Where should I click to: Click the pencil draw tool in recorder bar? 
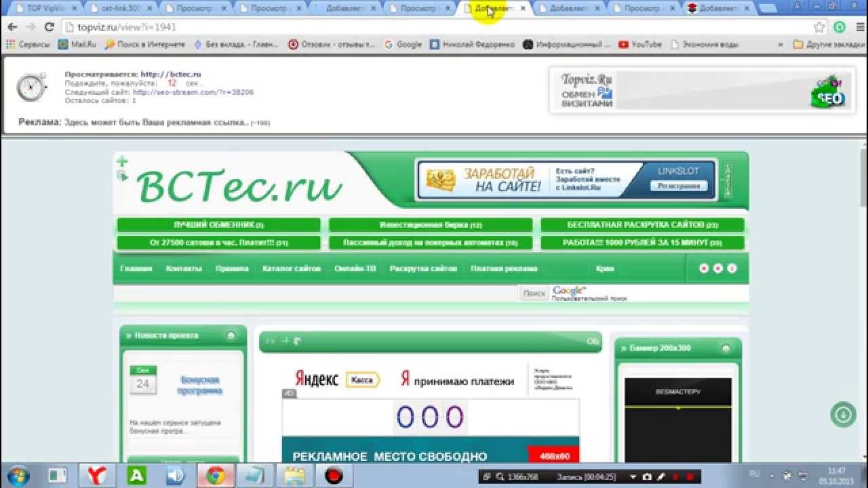pos(662,476)
